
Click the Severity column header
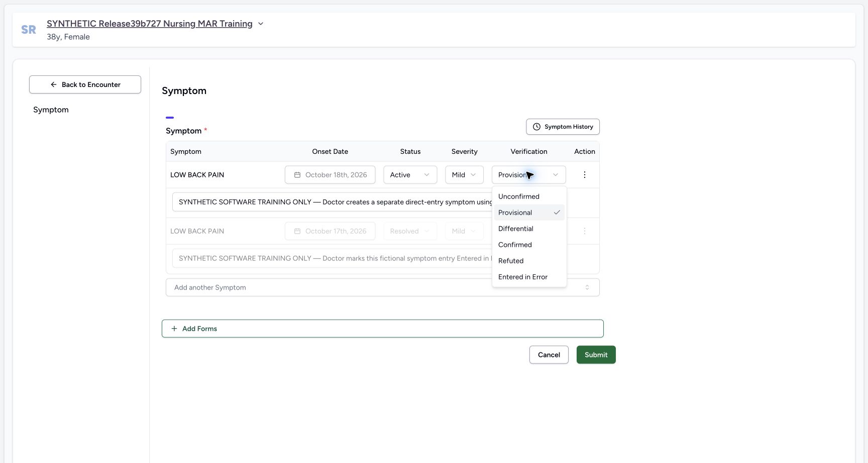click(x=465, y=151)
